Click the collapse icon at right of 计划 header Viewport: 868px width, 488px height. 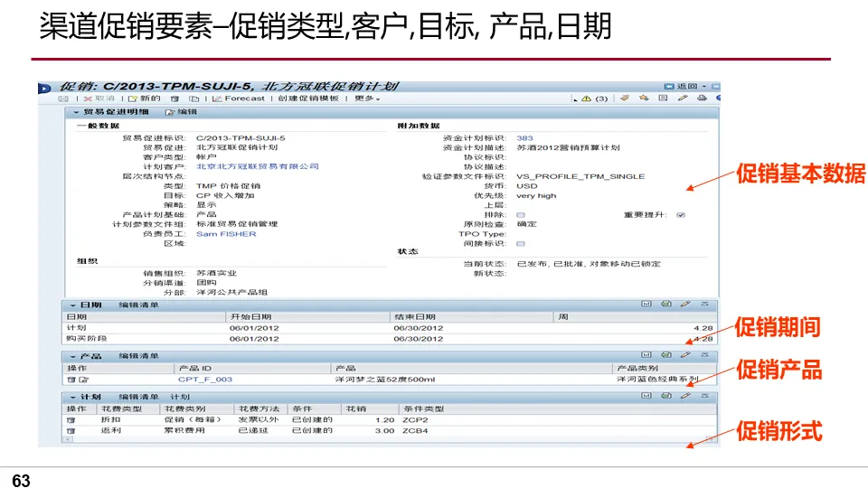click(704, 396)
